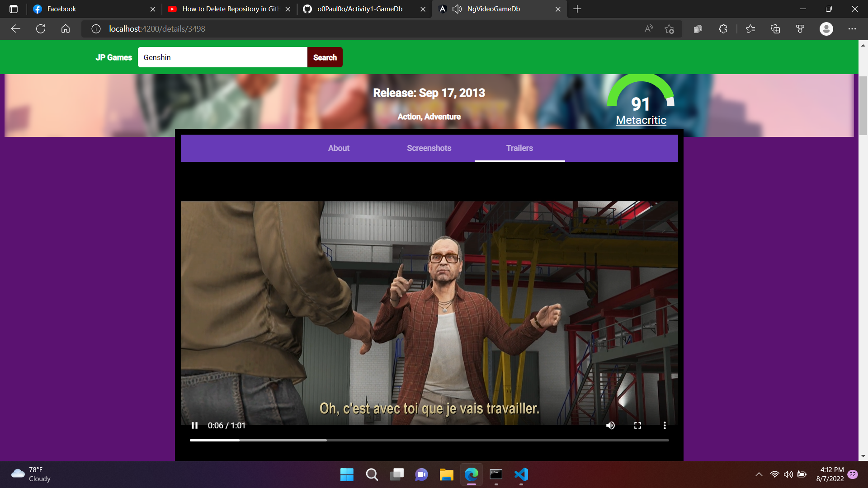
Task: Toggle Read aloud in the address bar
Action: [649, 29]
